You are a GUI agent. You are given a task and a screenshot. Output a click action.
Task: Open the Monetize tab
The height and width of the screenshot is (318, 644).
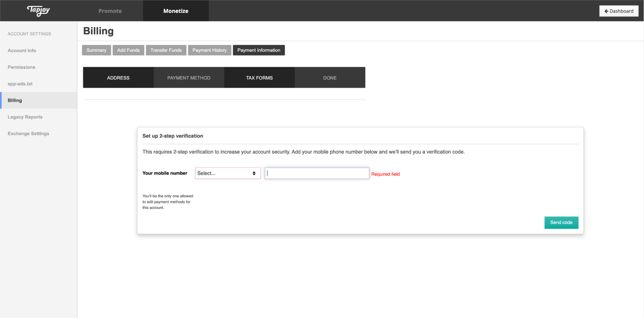176,11
